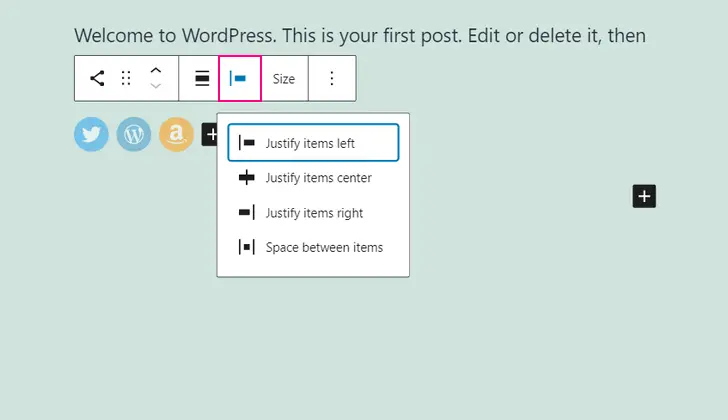Select the Twitter social icon
Image resolution: width=728 pixels, height=420 pixels.
91,134
